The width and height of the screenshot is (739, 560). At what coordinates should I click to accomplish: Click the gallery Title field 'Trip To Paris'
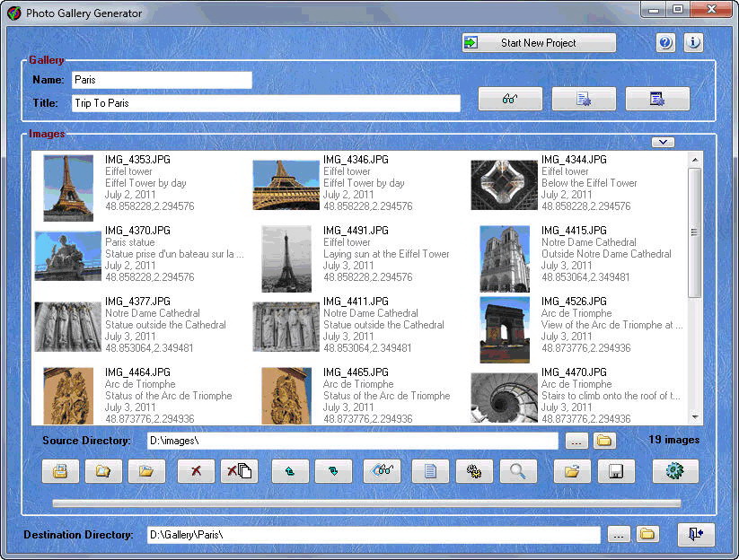coord(265,103)
